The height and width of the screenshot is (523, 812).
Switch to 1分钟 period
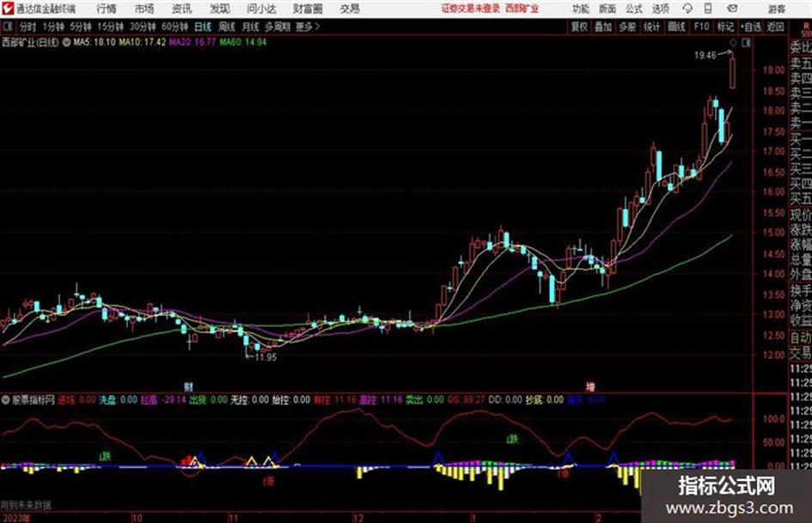(x=53, y=27)
